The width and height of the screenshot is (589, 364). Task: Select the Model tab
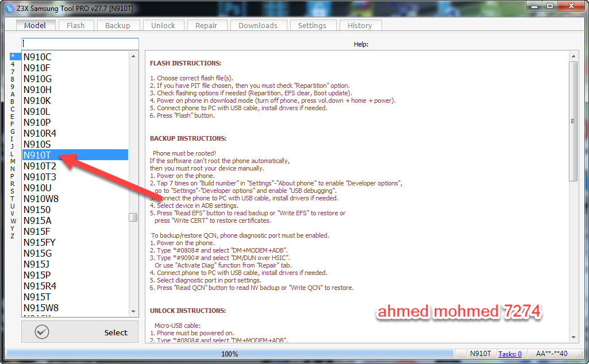(35, 25)
